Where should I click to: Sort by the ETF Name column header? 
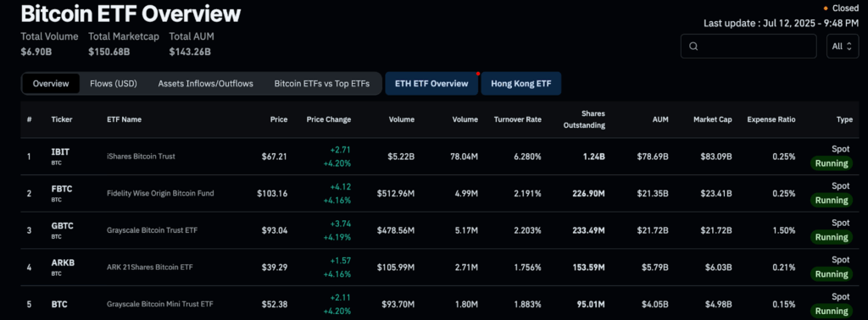(x=124, y=119)
